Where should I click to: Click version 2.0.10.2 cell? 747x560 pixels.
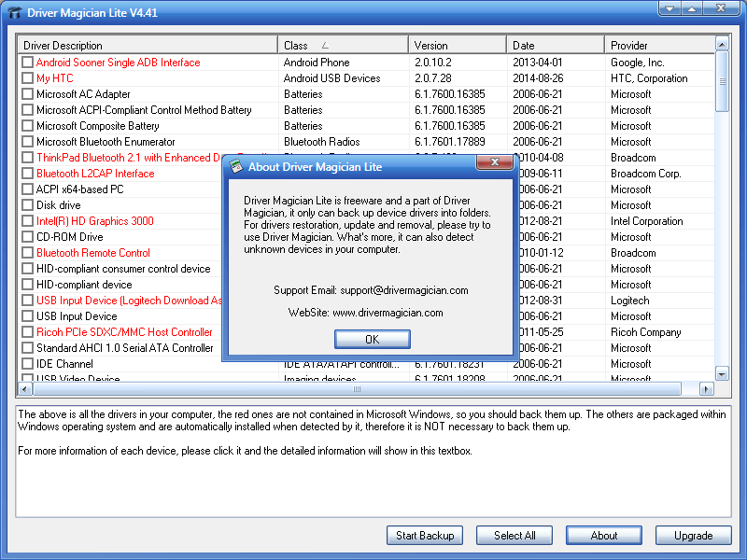432,63
